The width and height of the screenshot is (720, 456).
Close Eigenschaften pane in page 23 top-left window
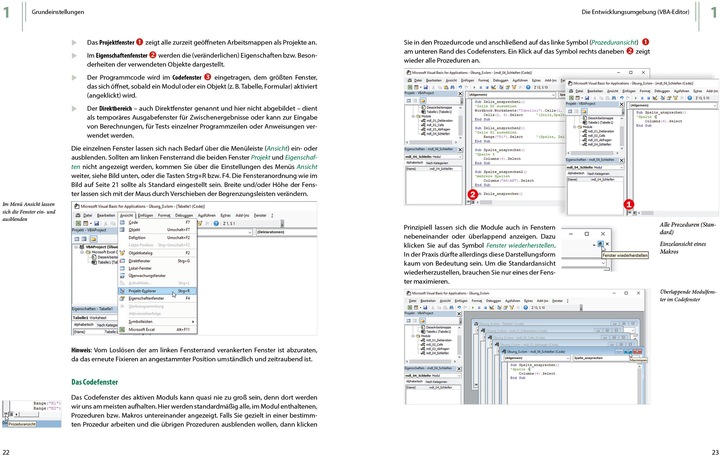pyautogui.click(x=460, y=149)
